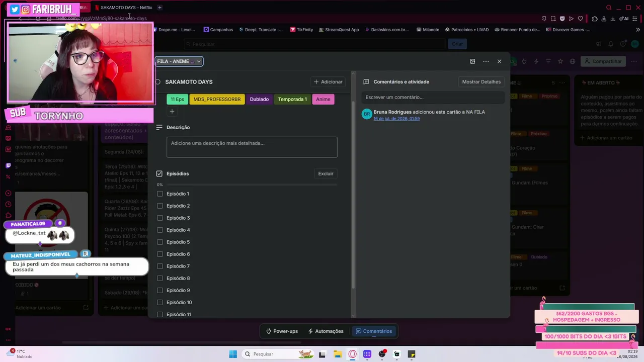Open the history clock icon in the sidebar
The height and width of the screenshot is (362, 644).
(x=8, y=204)
